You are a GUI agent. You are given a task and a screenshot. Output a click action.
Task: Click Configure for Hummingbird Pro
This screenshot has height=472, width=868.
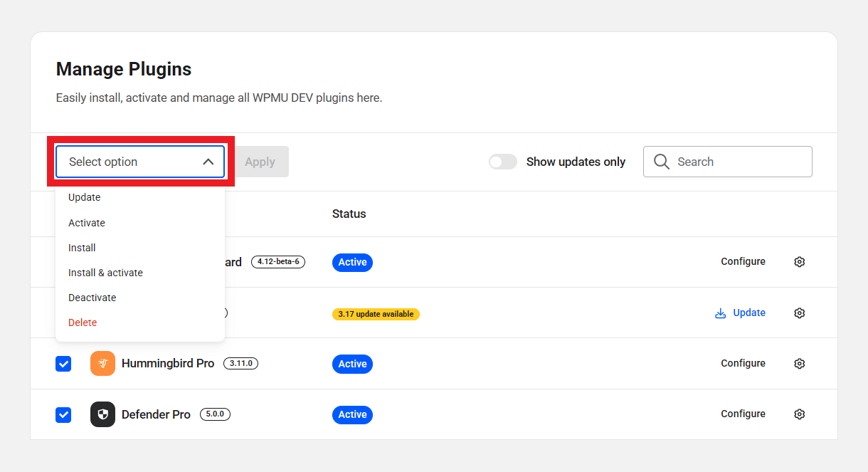743,363
